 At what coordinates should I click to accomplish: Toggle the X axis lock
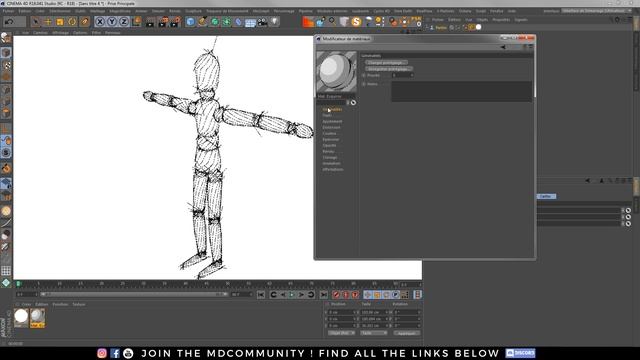point(100,21)
